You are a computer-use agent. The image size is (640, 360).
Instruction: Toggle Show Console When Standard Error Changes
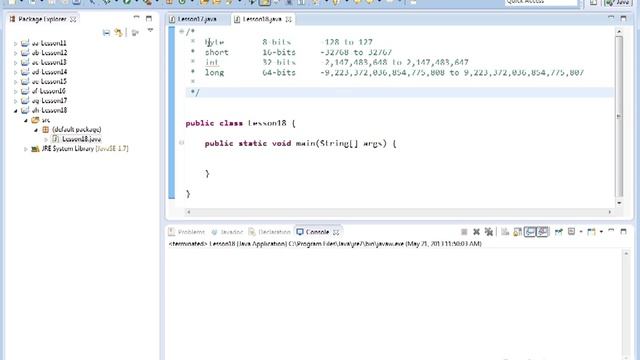point(542,232)
